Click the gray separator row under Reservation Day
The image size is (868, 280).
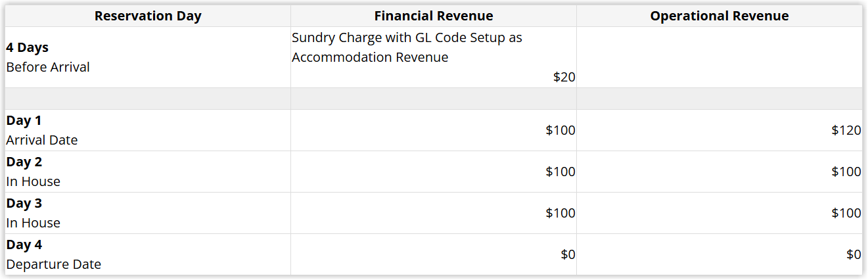(x=148, y=99)
